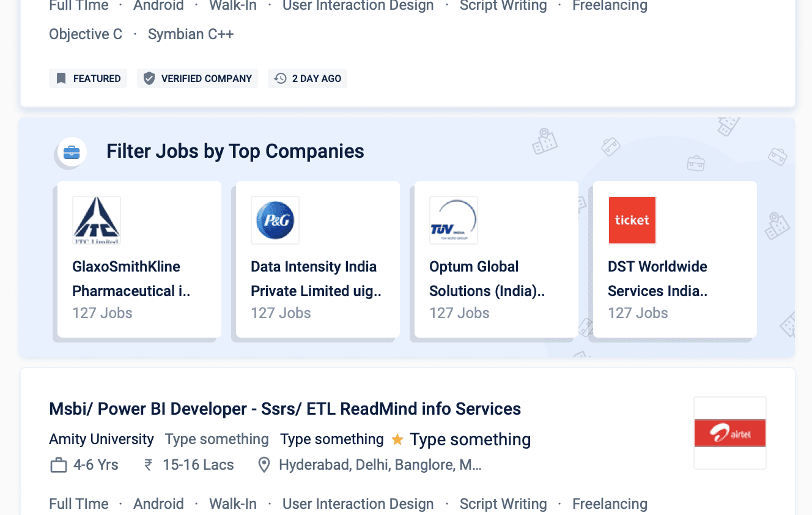Open Optum Global Solutions (India) card

click(496, 259)
